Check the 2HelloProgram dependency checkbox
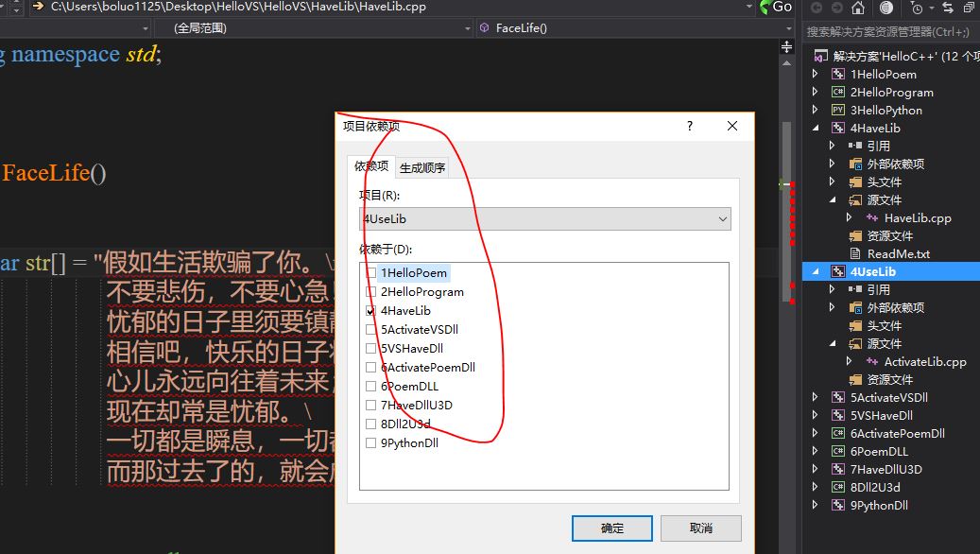This screenshot has width=980, height=554. [x=370, y=292]
